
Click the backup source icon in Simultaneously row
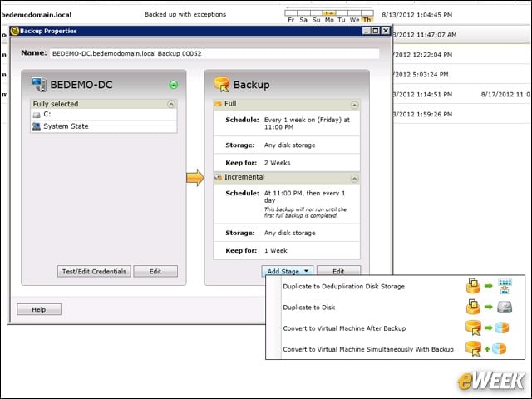473,349
